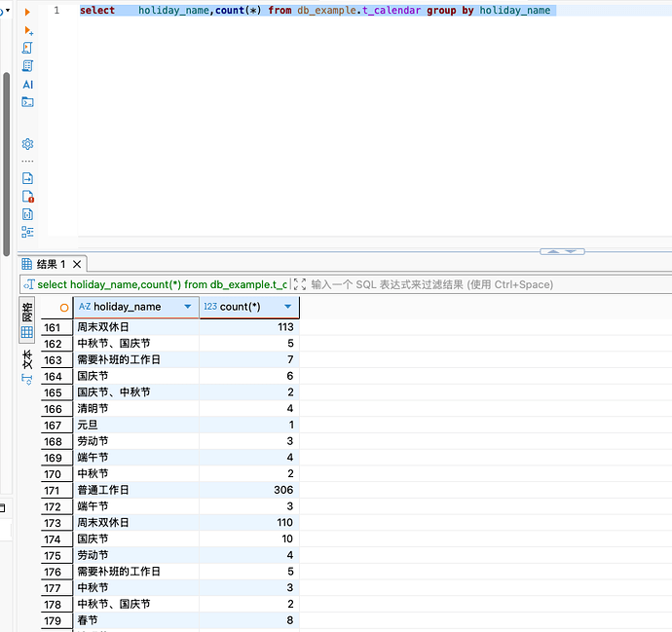Click the holiday_name column header
The width and height of the screenshot is (672, 632).
[127, 307]
